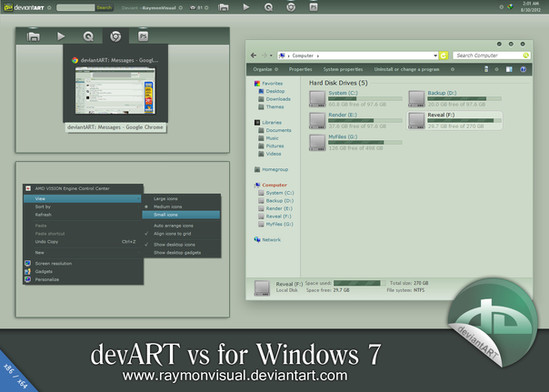This screenshot has width=549, height=392.
Task: Show additional toolbar commands overflow
Action: (452, 69)
